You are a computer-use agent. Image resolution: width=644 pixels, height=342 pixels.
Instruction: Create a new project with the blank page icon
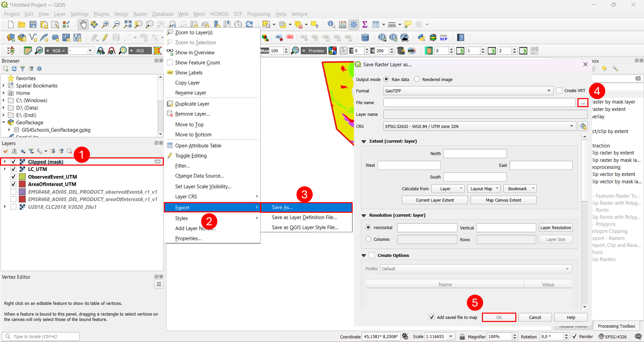(x=11, y=24)
